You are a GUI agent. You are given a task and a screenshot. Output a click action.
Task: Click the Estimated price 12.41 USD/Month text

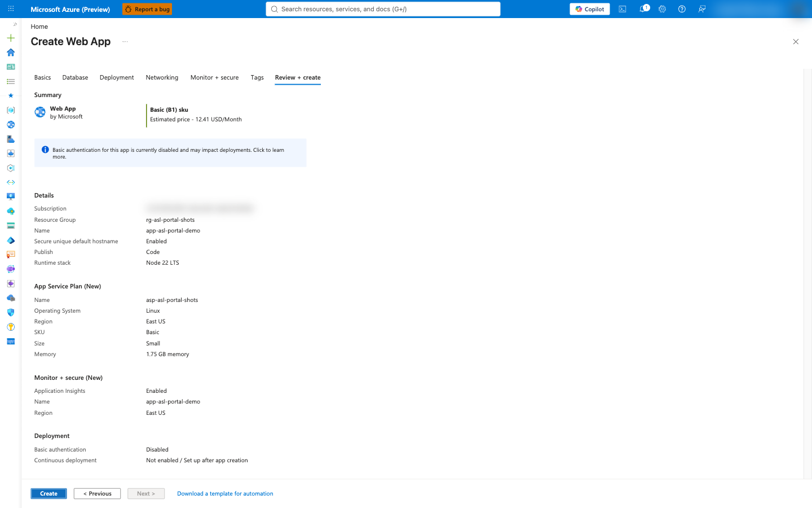[196, 119]
